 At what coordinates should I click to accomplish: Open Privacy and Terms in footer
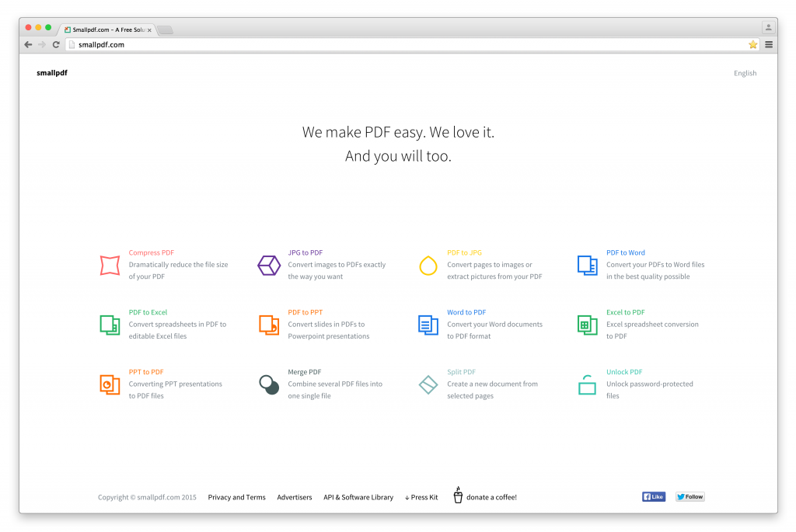click(236, 497)
